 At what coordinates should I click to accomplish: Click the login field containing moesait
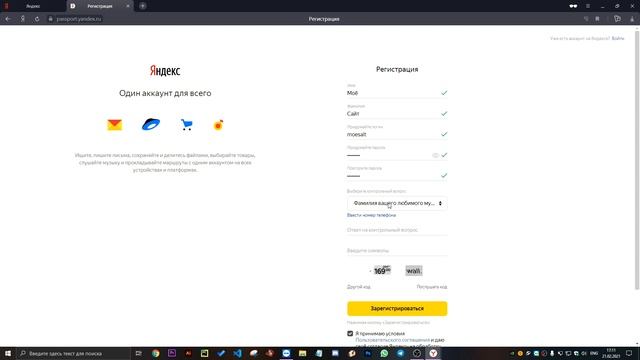pos(397,134)
